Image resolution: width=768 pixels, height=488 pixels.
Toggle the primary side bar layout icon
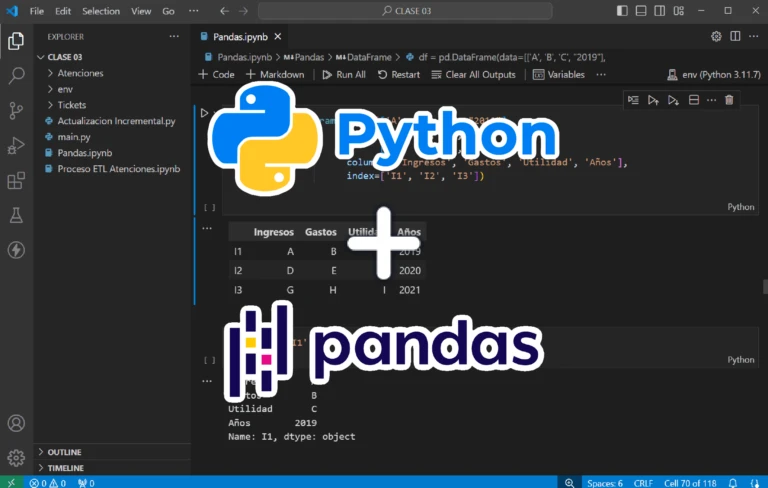[x=622, y=11]
